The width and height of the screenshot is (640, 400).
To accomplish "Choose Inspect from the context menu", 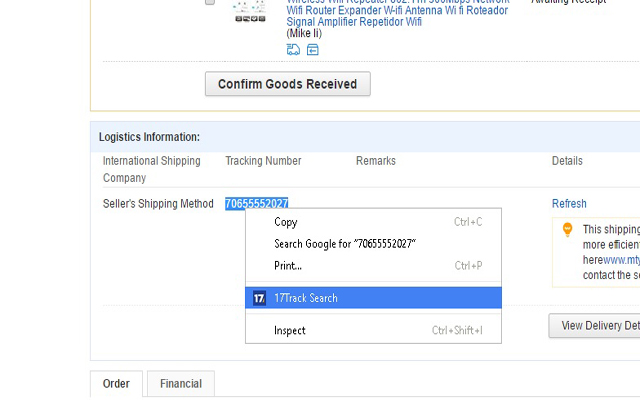I will coord(290,330).
